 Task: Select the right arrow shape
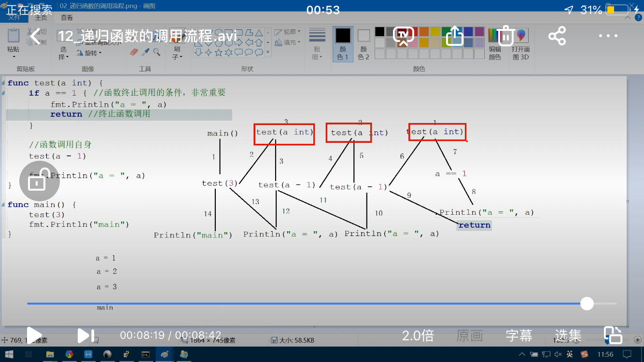tap(238, 42)
